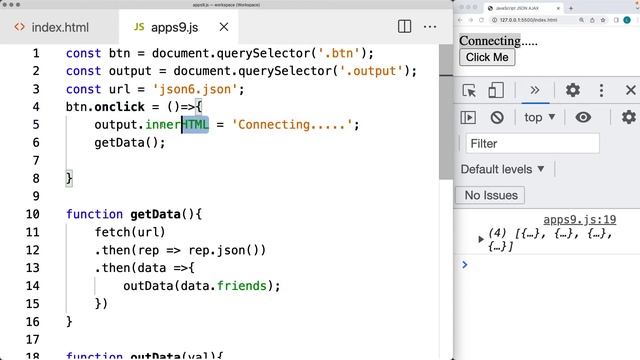Expand the logged array of 4 objects
The height and width of the screenshot is (360, 640).
[x=480, y=239]
